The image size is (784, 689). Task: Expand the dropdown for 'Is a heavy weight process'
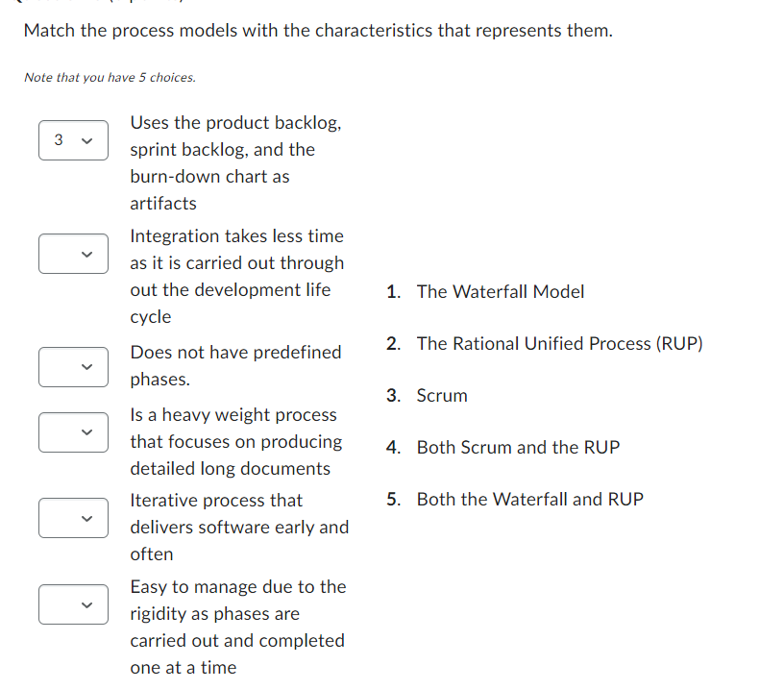73,432
